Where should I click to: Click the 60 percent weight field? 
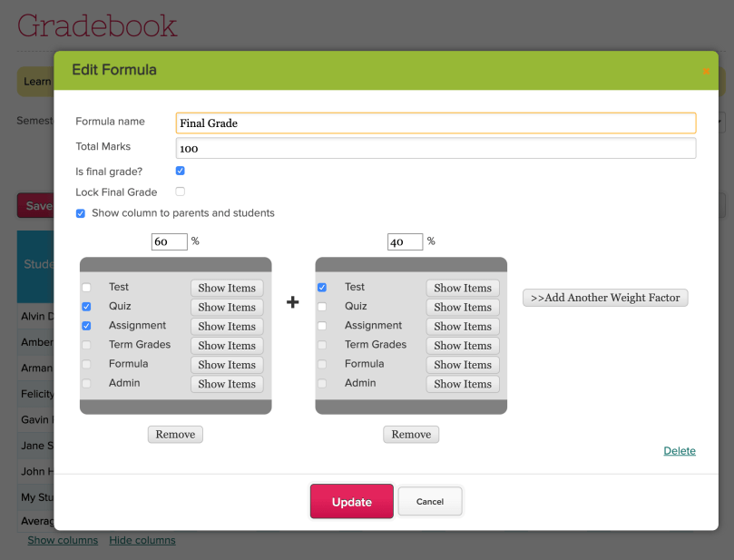(x=170, y=241)
